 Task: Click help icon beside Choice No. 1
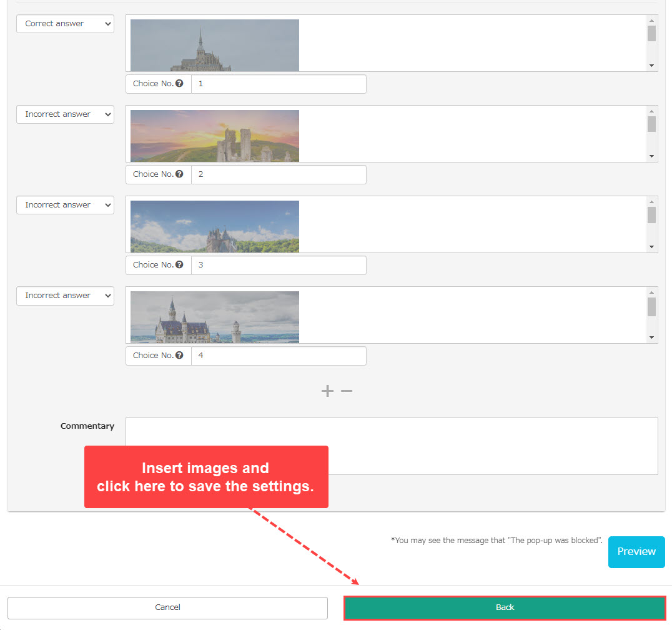(179, 84)
